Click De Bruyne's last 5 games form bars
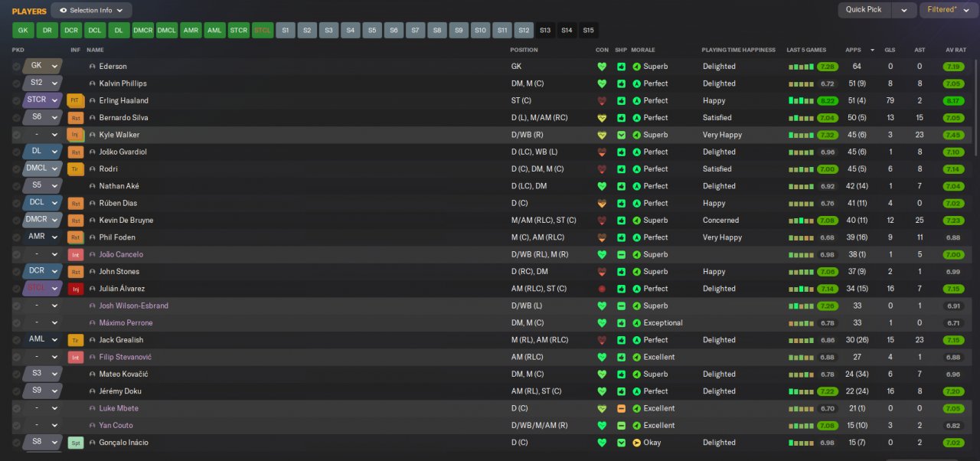Viewport: 980px width, 461px height. pos(801,221)
